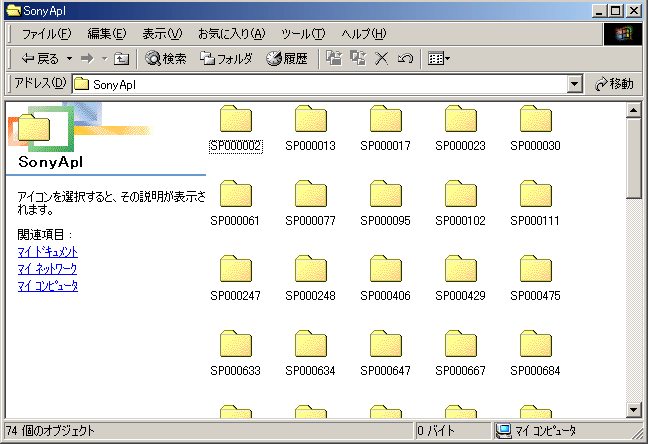Open the マイ ドキュメント link
This screenshot has width=648, height=444.
(48, 252)
